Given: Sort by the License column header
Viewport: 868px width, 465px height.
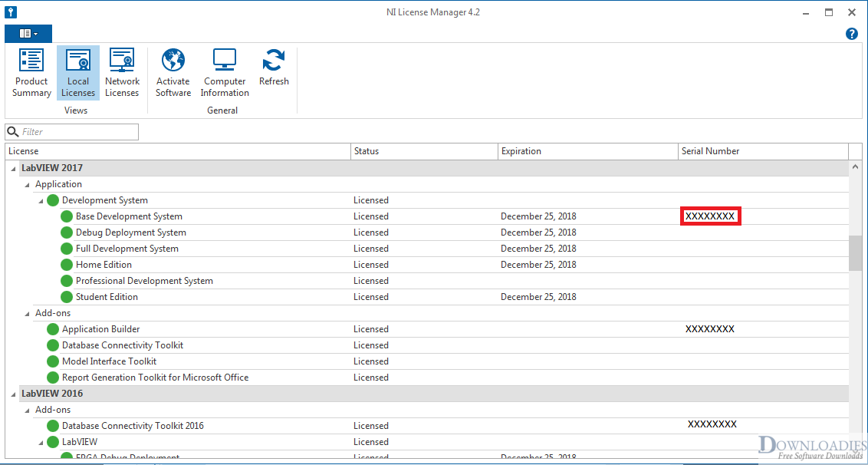Looking at the screenshot, I should (x=178, y=151).
